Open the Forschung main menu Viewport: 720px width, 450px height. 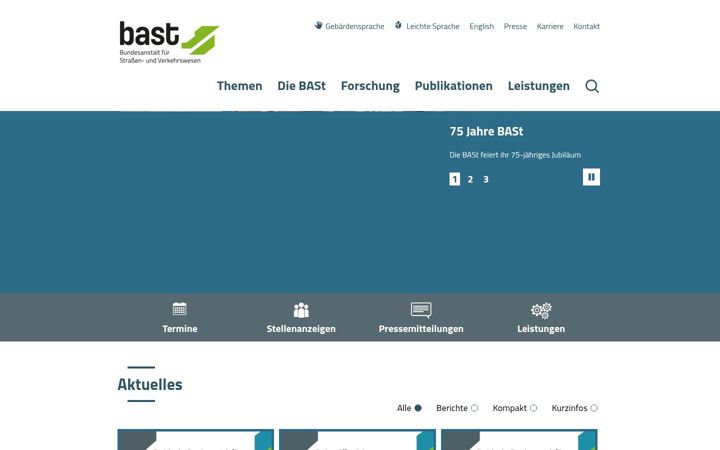coord(370,86)
